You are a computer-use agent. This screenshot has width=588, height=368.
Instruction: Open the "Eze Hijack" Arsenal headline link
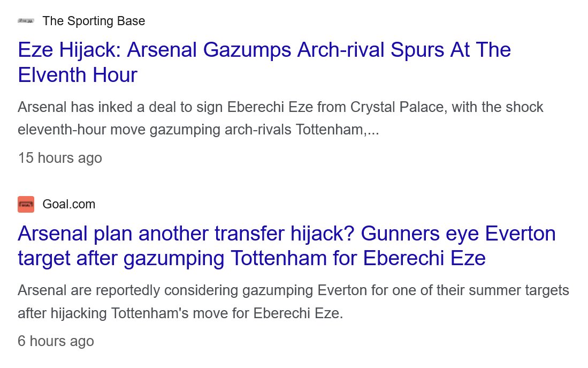tap(264, 50)
